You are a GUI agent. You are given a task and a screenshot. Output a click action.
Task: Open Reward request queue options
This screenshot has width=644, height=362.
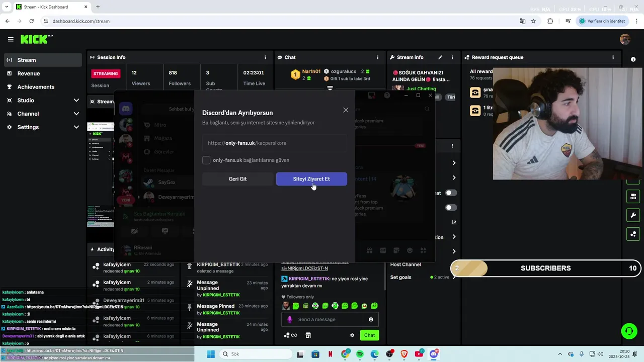click(x=613, y=57)
